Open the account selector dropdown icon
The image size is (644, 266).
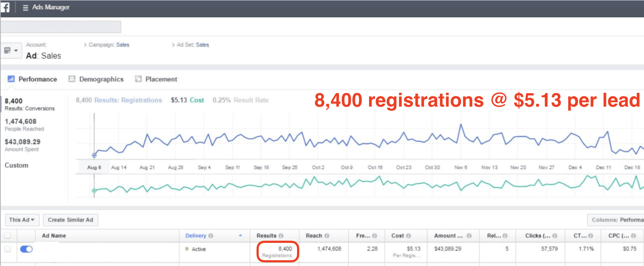[11, 51]
